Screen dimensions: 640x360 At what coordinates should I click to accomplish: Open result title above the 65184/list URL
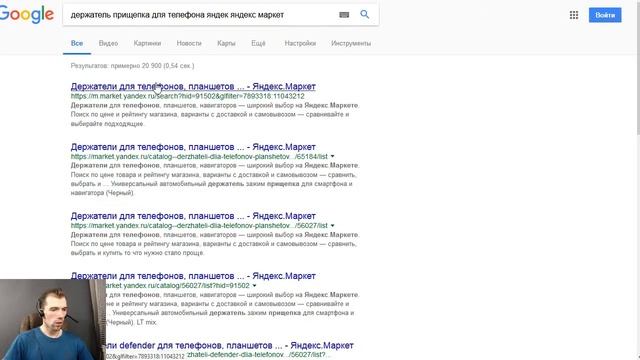193,147
